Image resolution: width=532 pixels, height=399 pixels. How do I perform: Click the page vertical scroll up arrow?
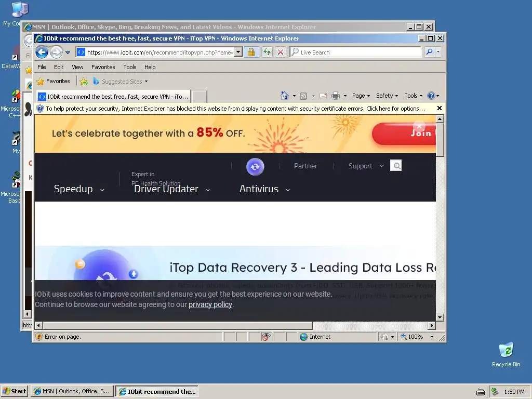click(x=440, y=119)
